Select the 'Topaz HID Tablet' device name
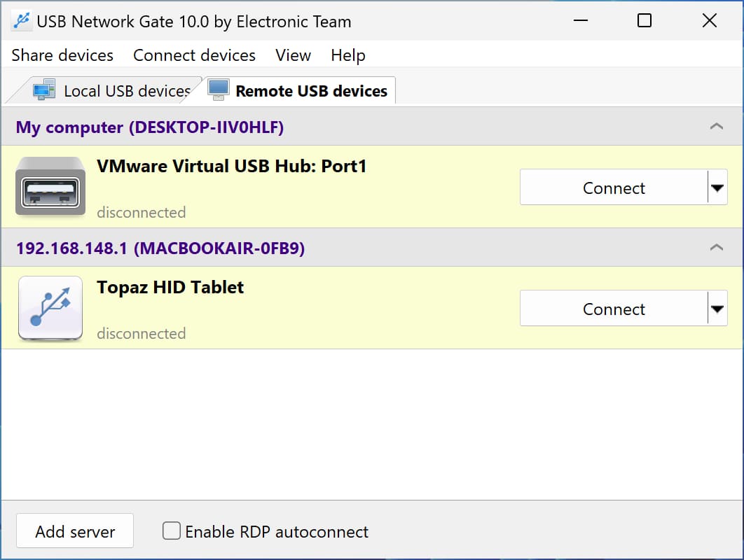Screen dimensions: 744x560 coord(170,288)
